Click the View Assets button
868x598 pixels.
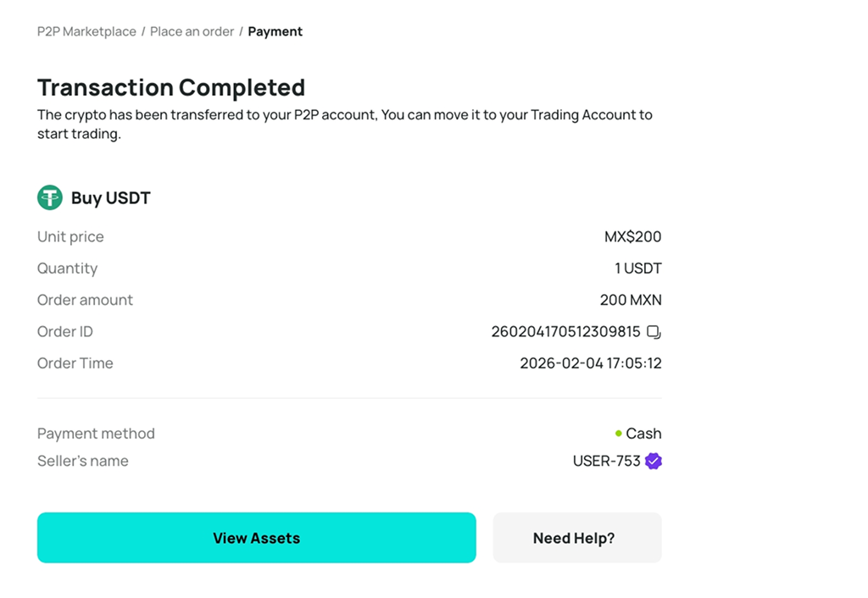click(x=256, y=538)
